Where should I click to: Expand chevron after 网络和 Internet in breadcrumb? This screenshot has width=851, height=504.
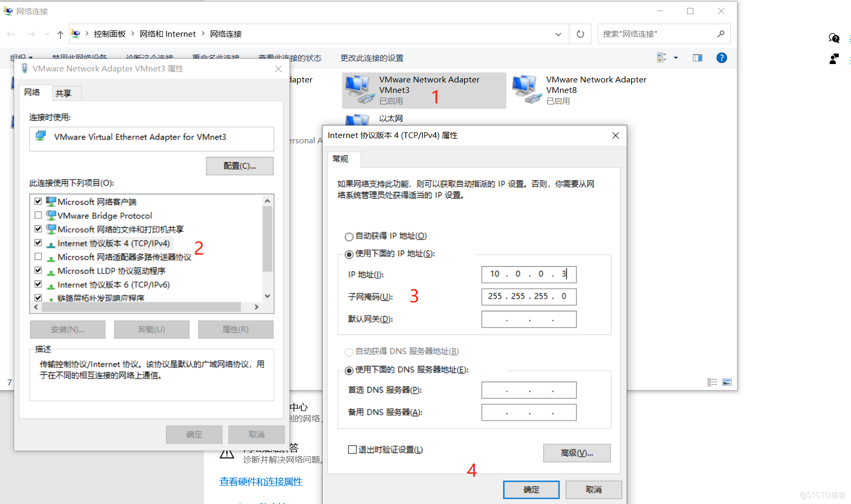203,34
